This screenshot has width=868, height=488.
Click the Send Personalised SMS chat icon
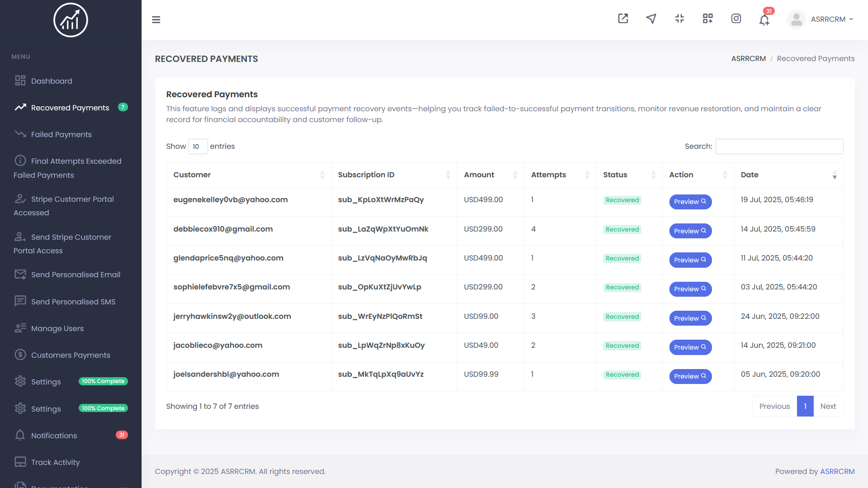20,301
